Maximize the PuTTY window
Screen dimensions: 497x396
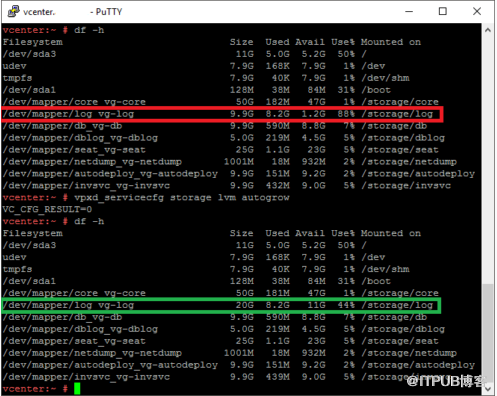click(443, 11)
